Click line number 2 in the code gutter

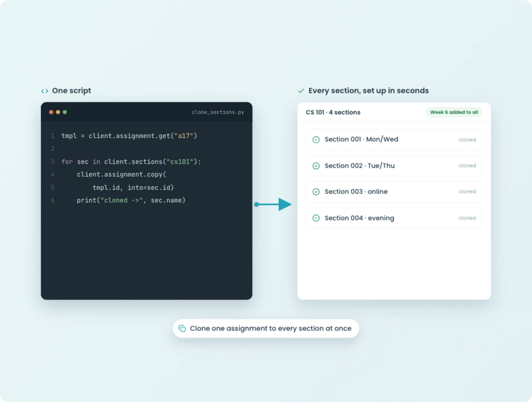click(53, 149)
